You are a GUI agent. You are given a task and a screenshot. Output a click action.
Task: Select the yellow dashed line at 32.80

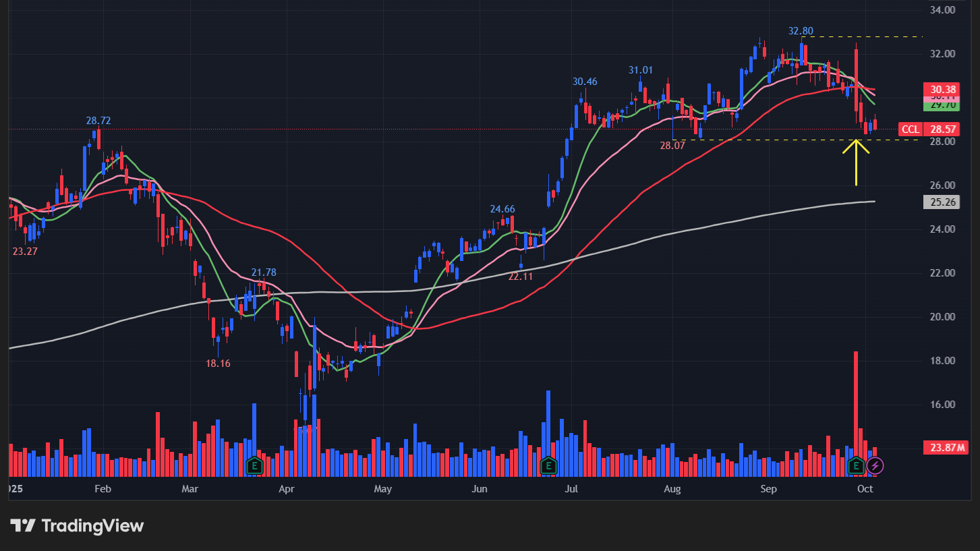pos(863,36)
